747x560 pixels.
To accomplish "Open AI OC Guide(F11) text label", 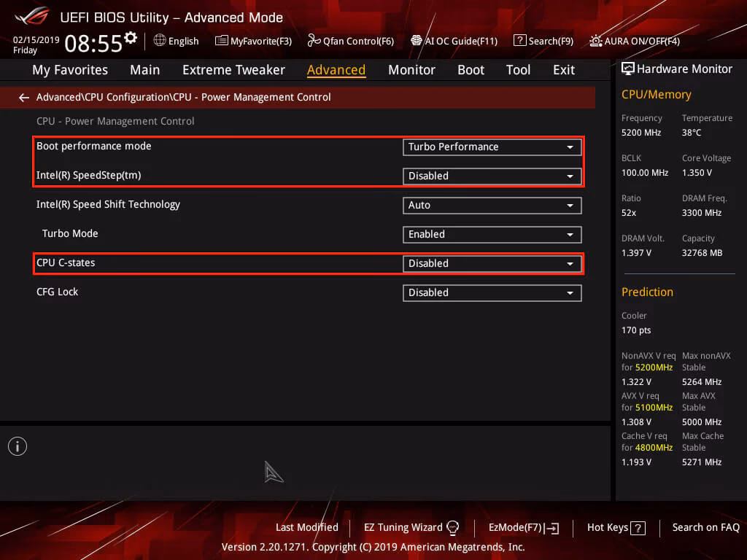I will (461, 41).
